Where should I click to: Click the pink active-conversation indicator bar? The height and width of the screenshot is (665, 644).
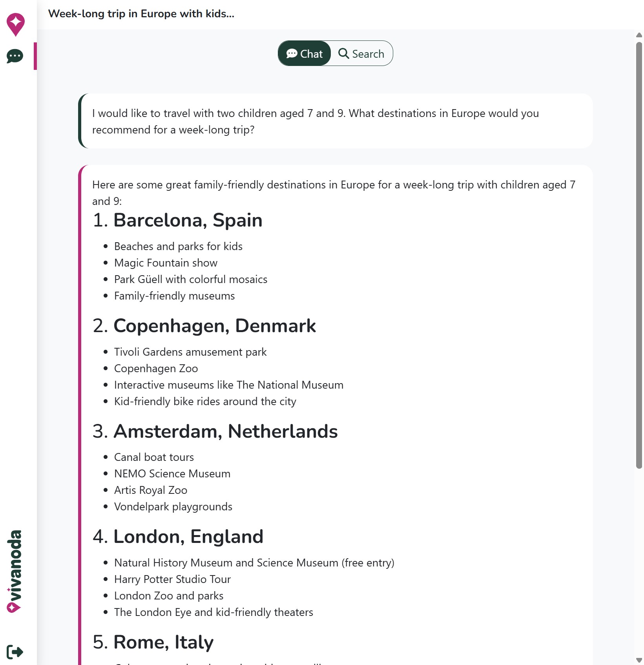(36, 55)
